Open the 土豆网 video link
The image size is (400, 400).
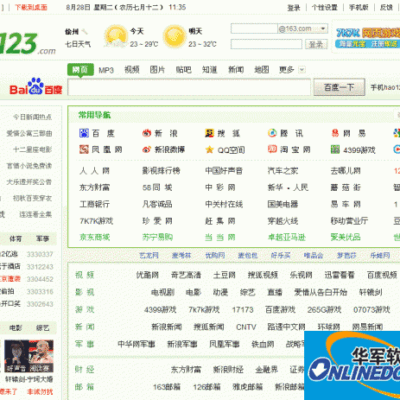pyautogui.click(x=224, y=275)
